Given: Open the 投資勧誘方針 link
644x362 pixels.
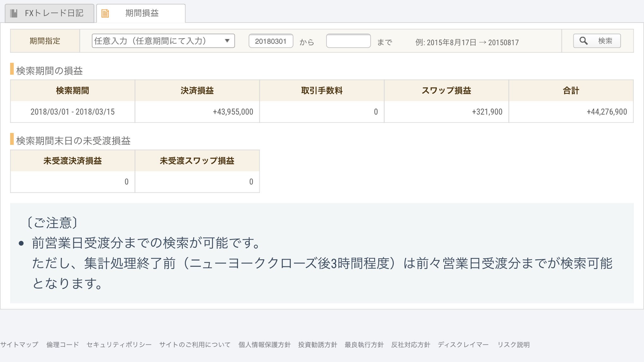Looking at the screenshot, I should coord(317,345).
